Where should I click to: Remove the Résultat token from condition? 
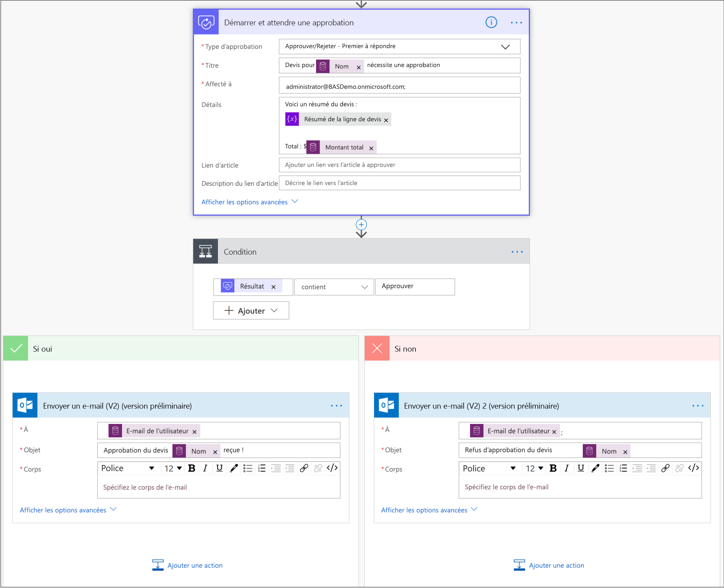[274, 287]
